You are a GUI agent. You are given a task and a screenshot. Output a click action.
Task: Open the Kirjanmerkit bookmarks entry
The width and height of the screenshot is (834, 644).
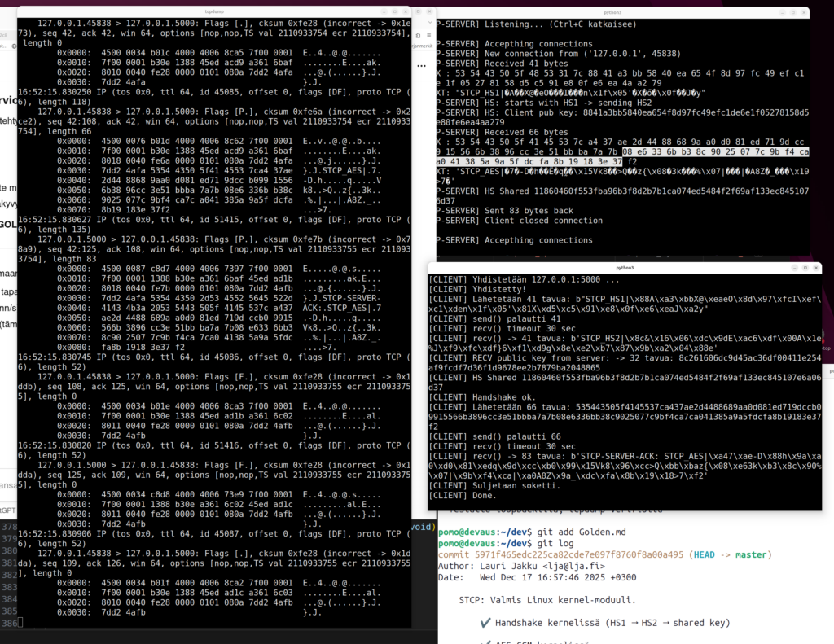(x=421, y=46)
